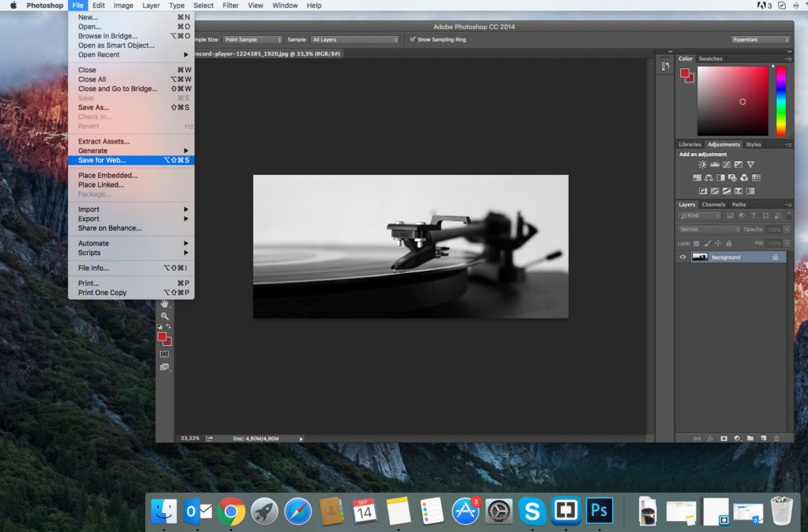This screenshot has width=808, height=532.
Task: Toggle lock transparent pixels
Action: tap(697, 243)
